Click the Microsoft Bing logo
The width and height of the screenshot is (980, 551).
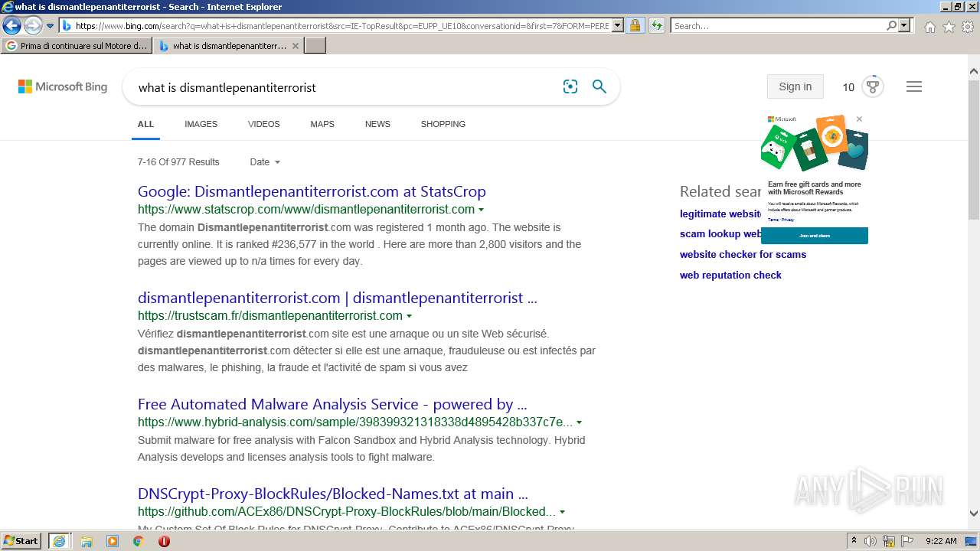coord(63,86)
